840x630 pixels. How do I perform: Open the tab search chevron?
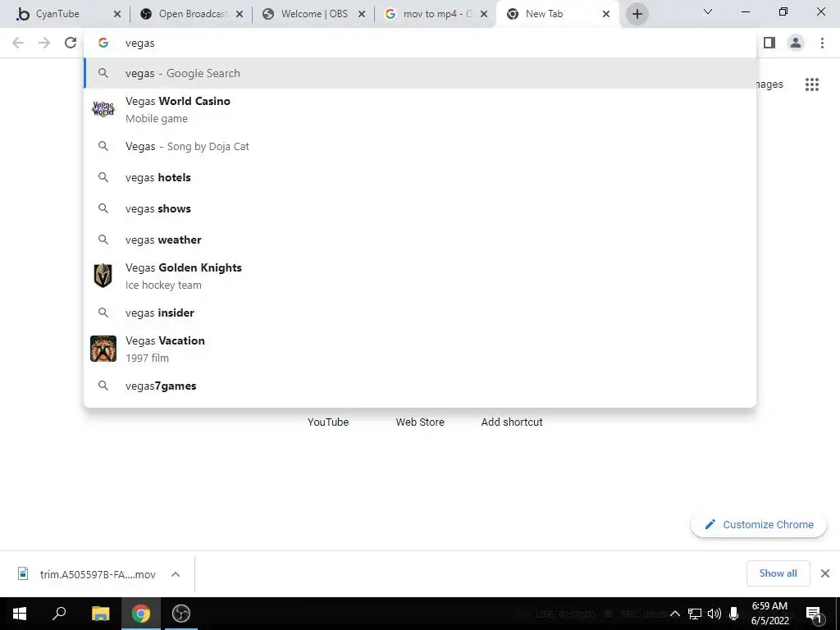click(708, 11)
